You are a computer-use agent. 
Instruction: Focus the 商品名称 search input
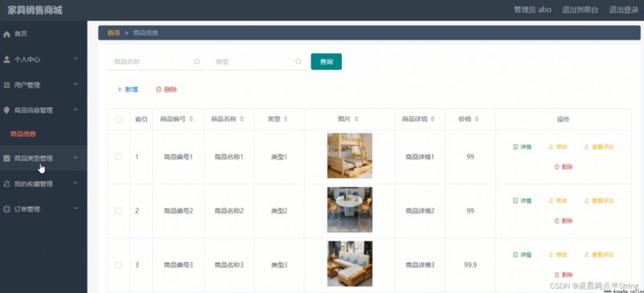click(x=155, y=62)
